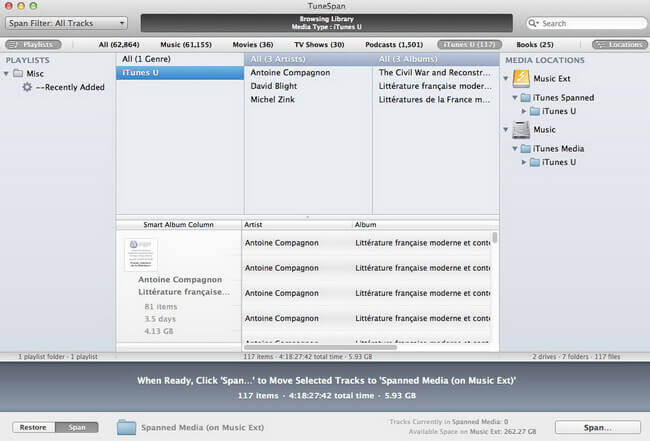
Task: Select Littérature française moder... album
Action: coord(436,86)
